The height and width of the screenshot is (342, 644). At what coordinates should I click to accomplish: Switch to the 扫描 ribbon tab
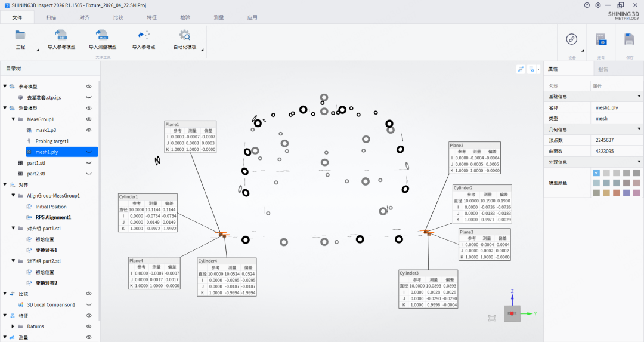(51, 17)
